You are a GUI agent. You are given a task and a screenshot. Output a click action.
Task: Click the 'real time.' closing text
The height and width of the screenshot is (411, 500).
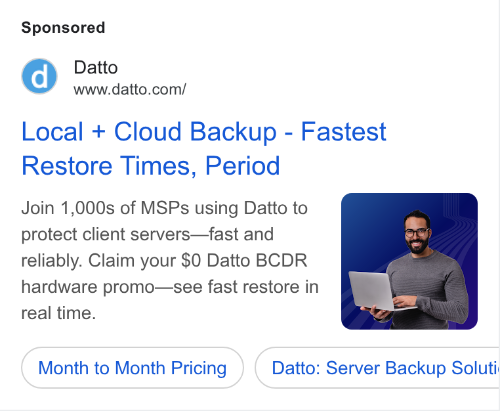(59, 313)
